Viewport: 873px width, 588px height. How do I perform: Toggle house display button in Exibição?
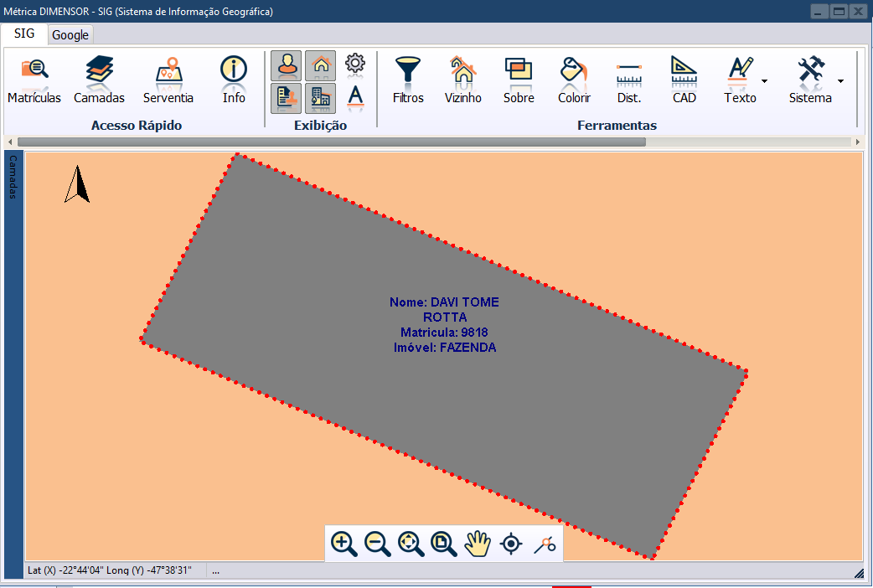click(x=320, y=64)
